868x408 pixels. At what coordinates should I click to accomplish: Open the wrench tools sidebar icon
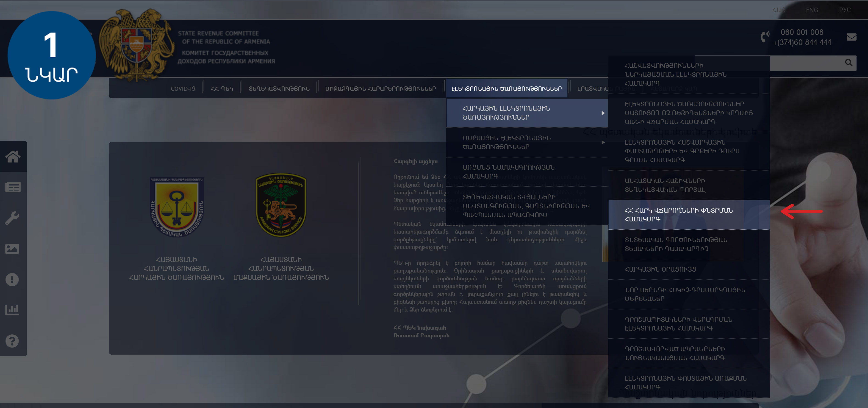pos(12,218)
